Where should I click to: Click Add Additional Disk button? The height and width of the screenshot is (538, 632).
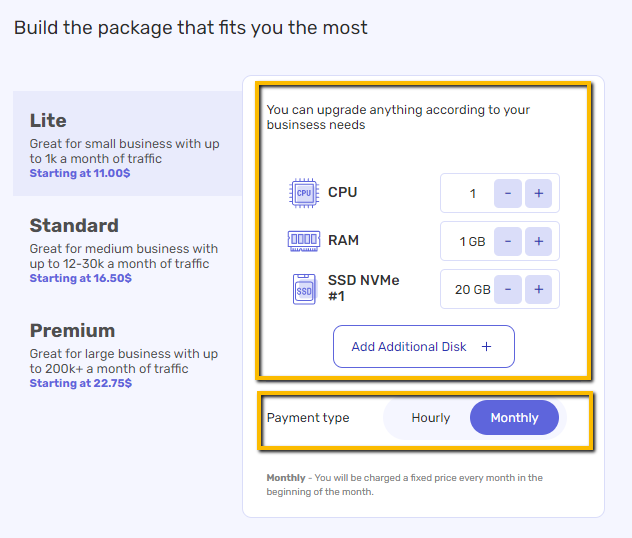pyautogui.click(x=424, y=347)
